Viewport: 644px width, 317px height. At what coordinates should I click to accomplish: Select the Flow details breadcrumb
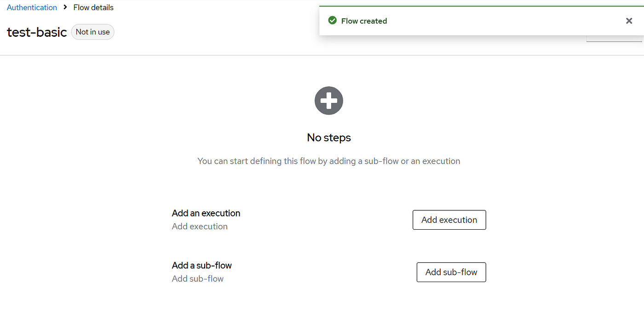coord(93,7)
